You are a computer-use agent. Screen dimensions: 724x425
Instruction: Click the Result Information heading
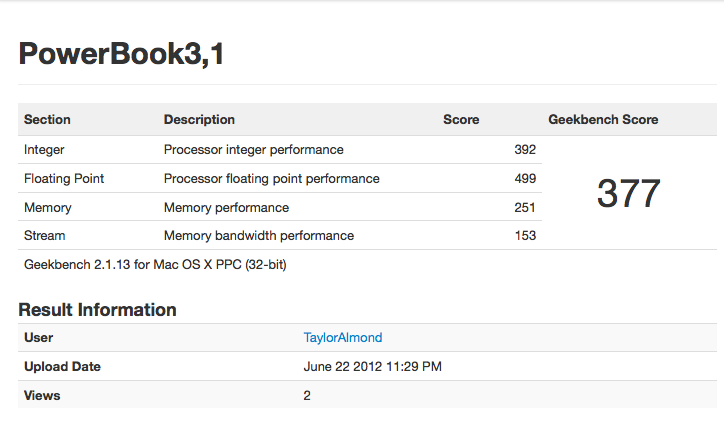(98, 310)
